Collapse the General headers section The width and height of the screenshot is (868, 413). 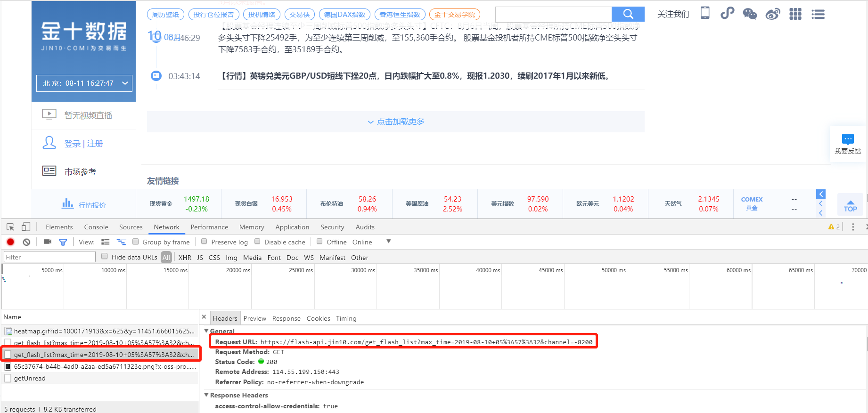[206, 331]
